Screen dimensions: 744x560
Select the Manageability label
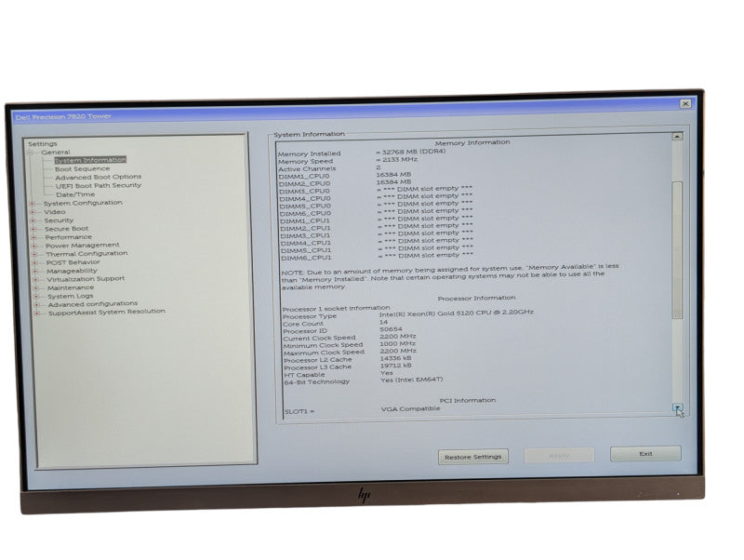[72, 271]
